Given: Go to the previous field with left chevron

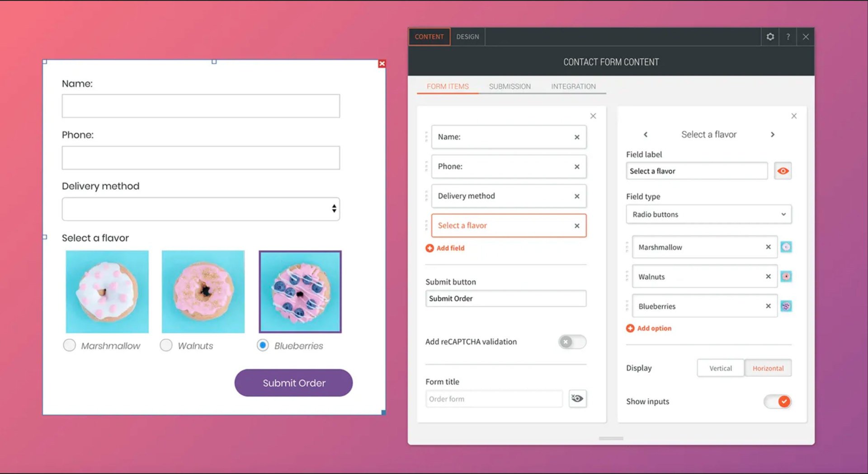Looking at the screenshot, I should pyautogui.click(x=646, y=135).
